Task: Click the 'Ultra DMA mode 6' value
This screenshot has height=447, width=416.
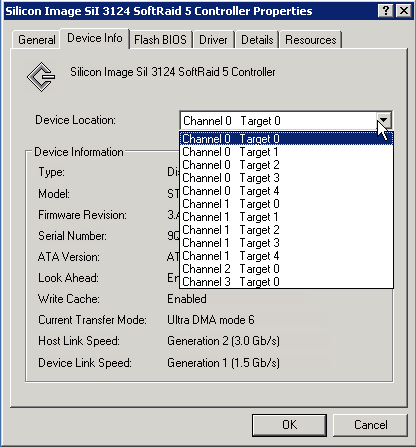Action: point(211,320)
